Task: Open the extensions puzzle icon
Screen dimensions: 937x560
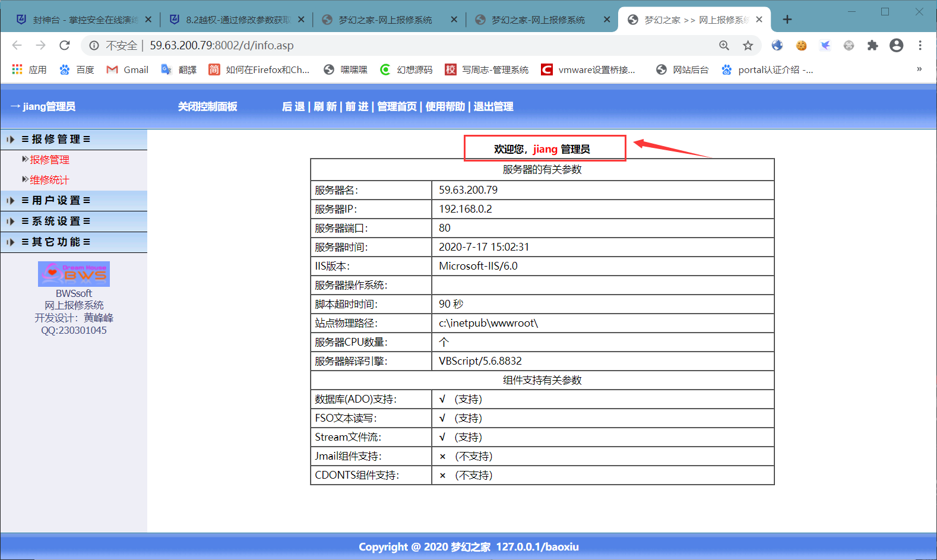Action: (x=872, y=45)
